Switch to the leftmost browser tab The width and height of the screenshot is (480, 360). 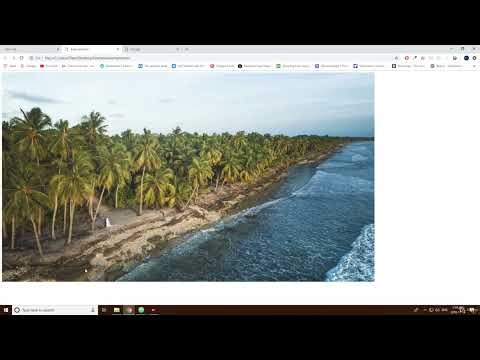(30, 49)
